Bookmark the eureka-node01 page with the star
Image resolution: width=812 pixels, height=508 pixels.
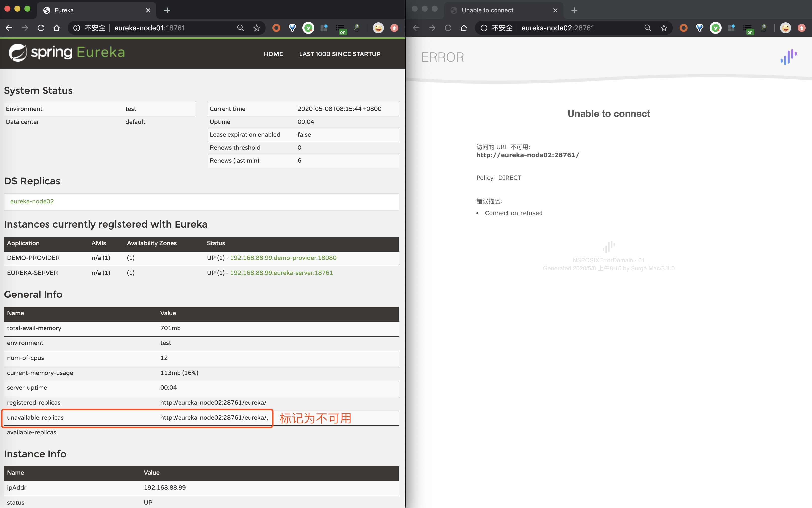pos(256,28)
